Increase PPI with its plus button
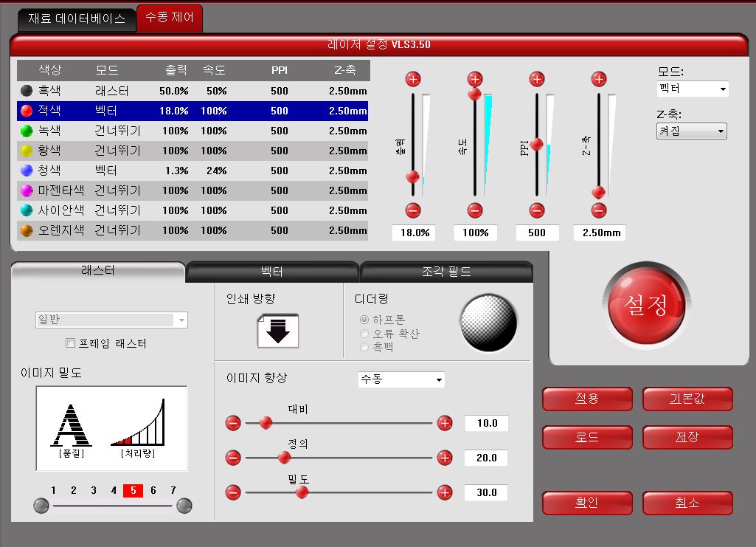This screenshot has width=756, height=547. [537, 79]
